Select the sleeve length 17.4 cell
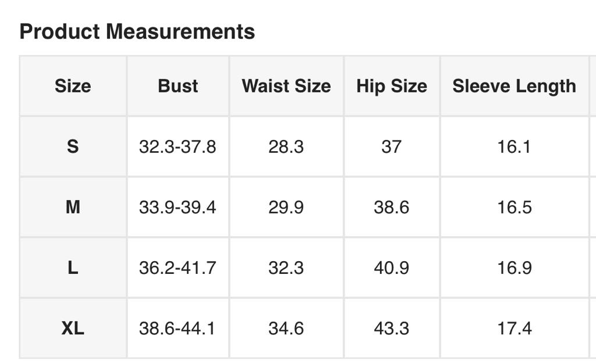 click(514, 329)
